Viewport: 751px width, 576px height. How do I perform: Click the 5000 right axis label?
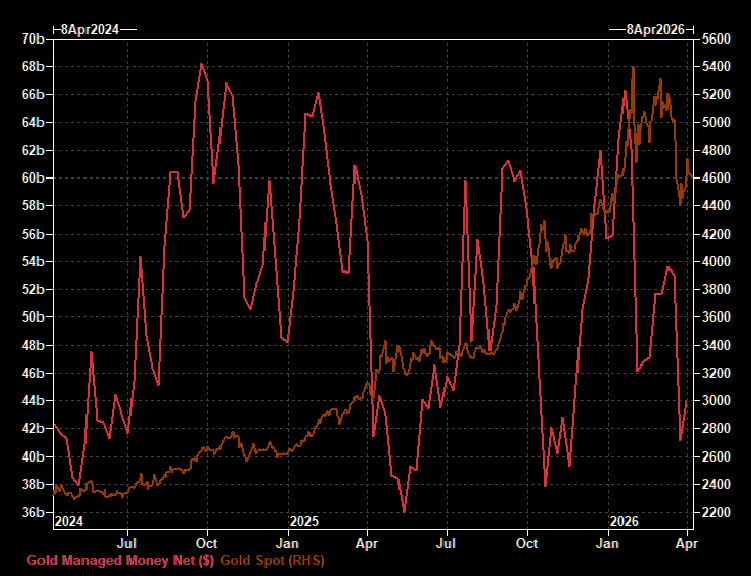pyautogui.click(x=718, y=123)
